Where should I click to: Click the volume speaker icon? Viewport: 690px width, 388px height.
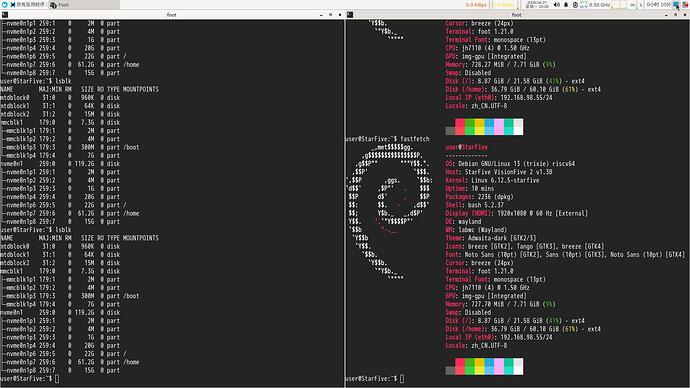tap(557, 5)
